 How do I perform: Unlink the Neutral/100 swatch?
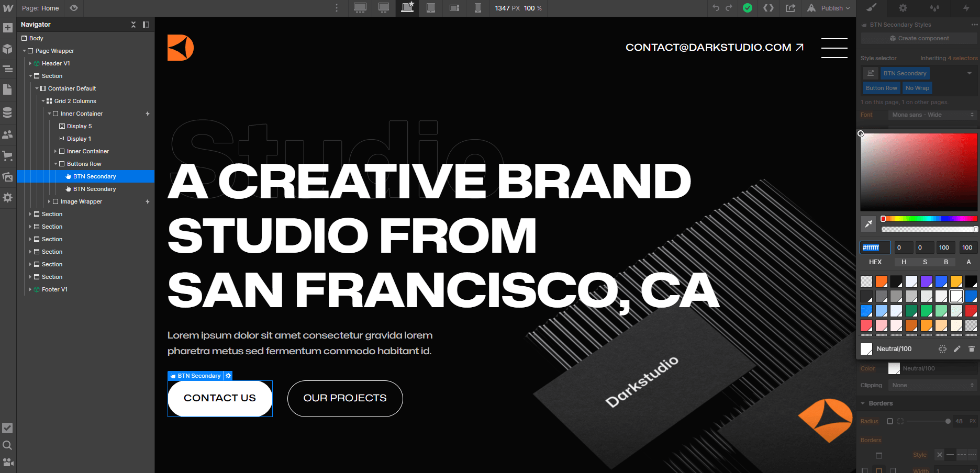click(x=942, y=349)
